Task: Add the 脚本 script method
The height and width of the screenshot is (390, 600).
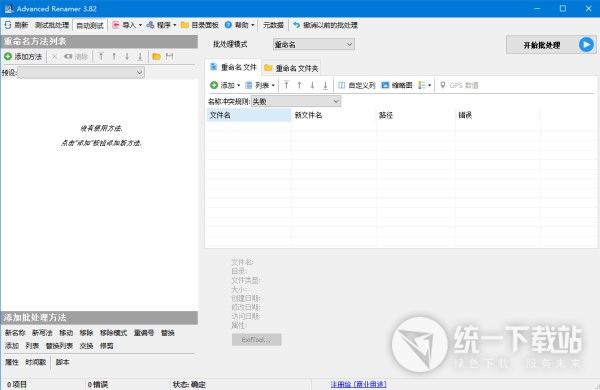Action: [62, 362]
